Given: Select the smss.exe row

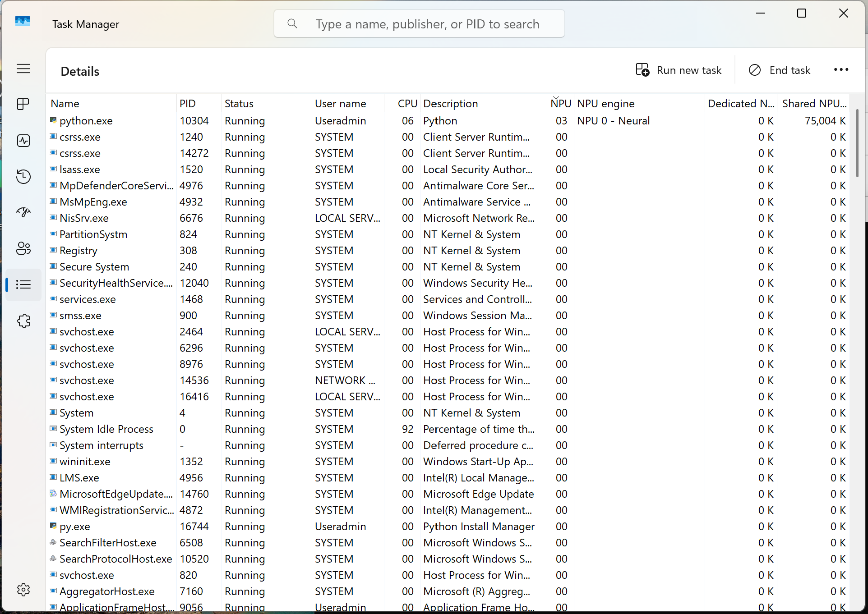Looking at the screenshot, I should coord(448,316).
